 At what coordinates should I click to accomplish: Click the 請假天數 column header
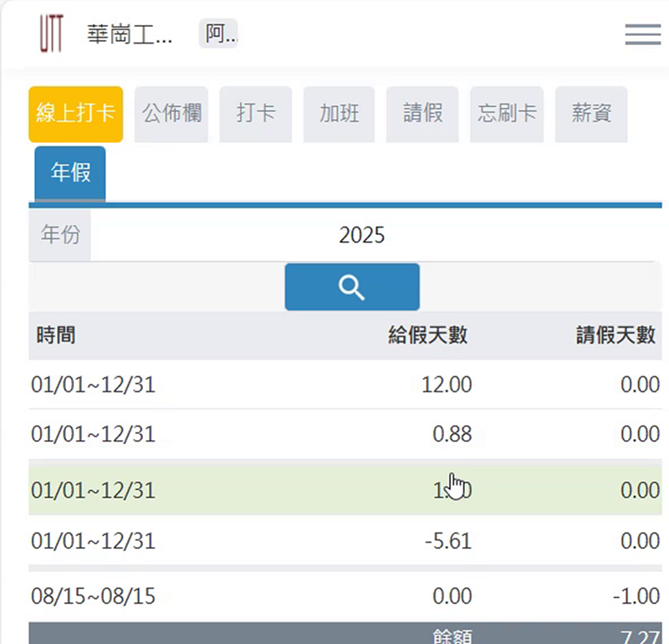[x=615, y=335]
